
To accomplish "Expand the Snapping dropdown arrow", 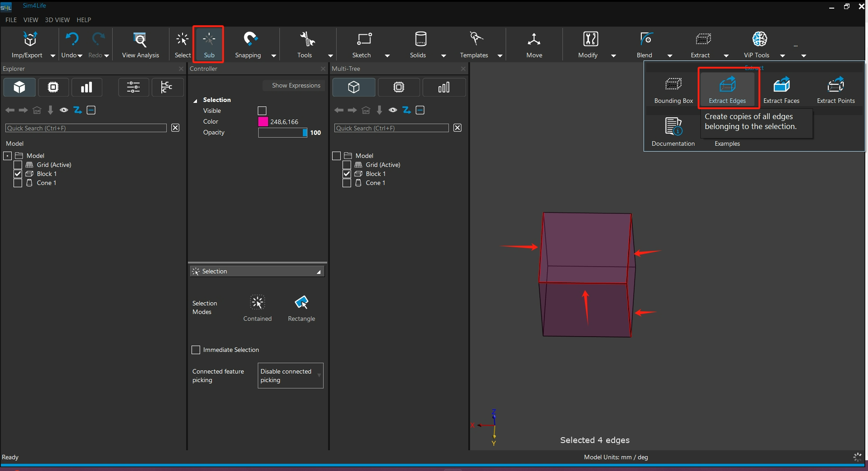I will (274, 56).
